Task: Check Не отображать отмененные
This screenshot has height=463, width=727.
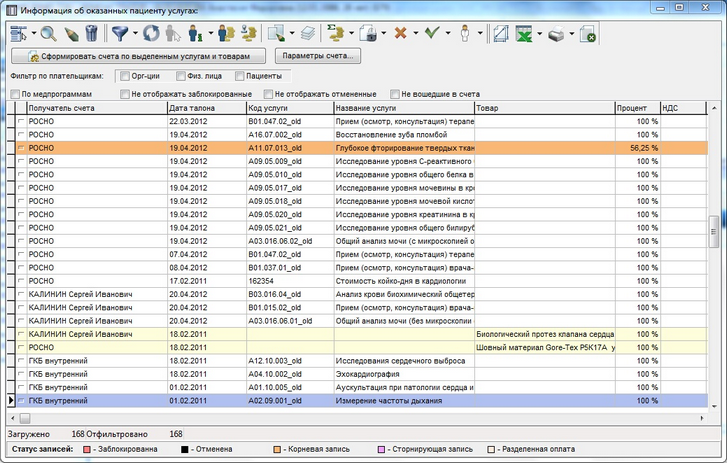Action: [x=268, y=94]
